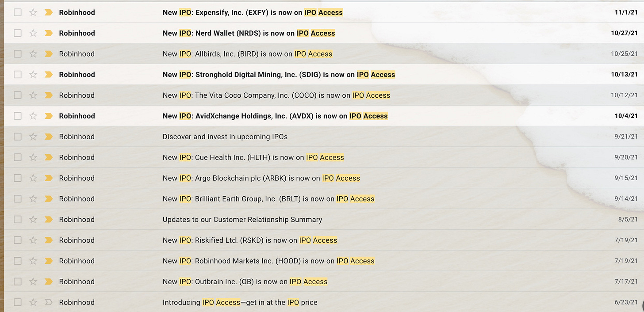Toggle importance marker on Riskified email
The width and height of the screenshot is (644, 312).
point(49,240)
